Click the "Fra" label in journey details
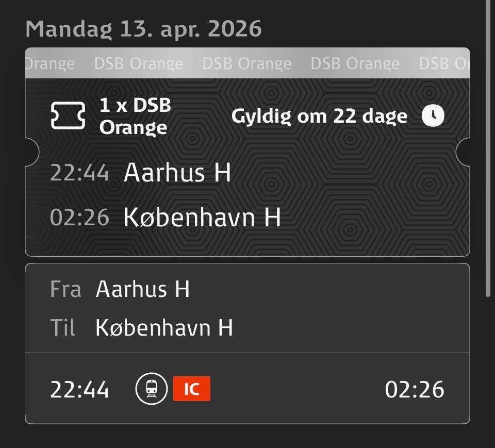 coord(65,289)
